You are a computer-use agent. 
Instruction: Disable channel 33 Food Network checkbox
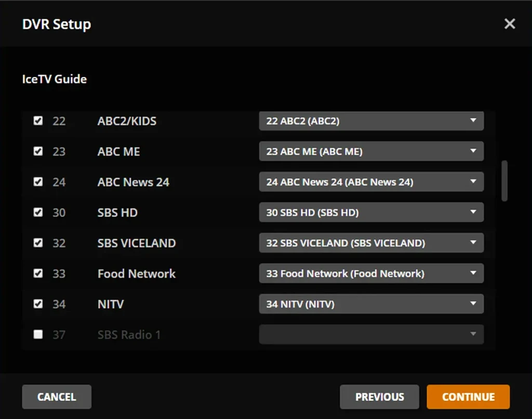38,273
